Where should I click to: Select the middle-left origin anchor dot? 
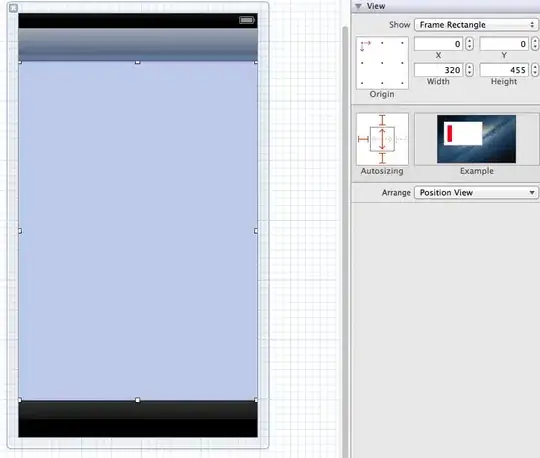click(x=362, y=63)
